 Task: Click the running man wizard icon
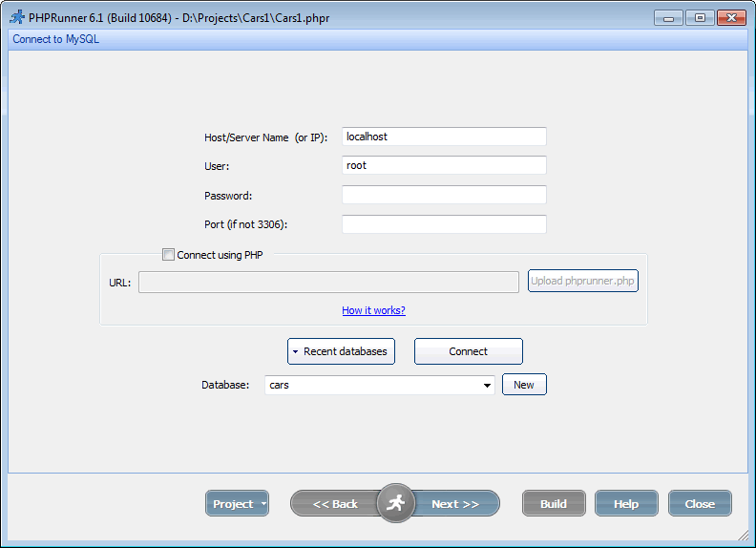tap(396, 503)
